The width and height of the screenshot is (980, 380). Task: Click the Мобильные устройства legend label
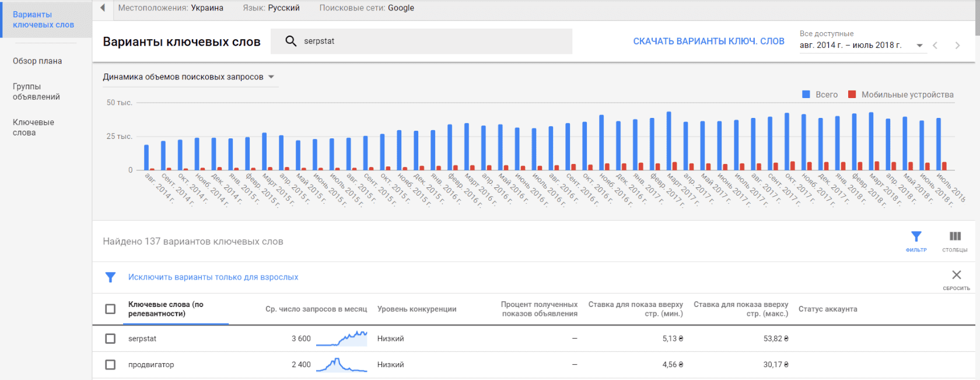click(x=908, y=95)
